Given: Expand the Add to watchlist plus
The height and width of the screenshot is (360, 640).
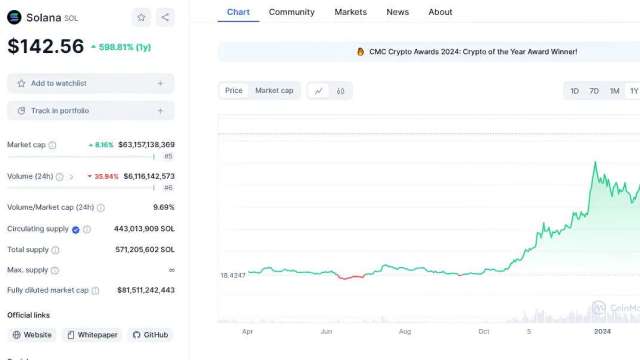Looking at the screenshot, I should pyautogui.click(x=160, y=83).
